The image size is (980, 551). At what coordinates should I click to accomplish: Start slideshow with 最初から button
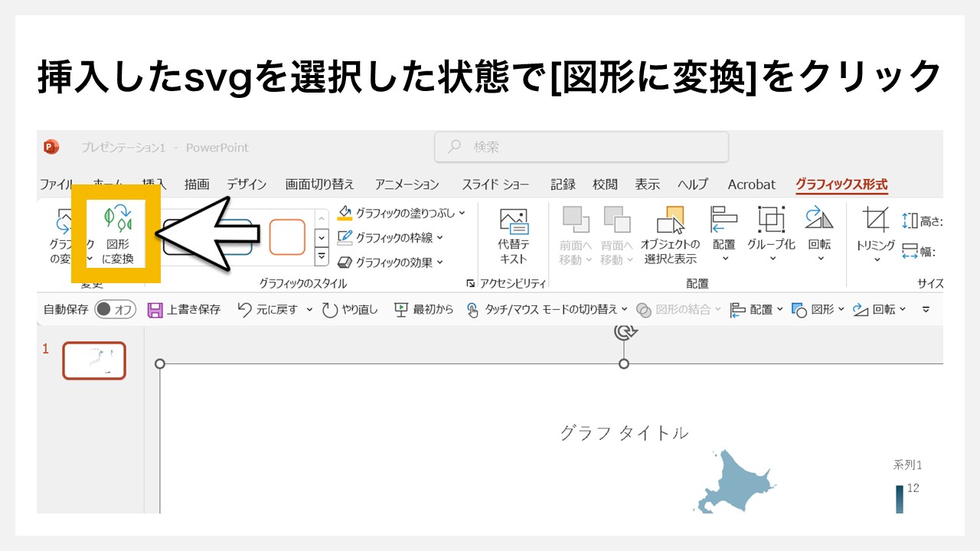pyautogui.click(x=424, y=309)
